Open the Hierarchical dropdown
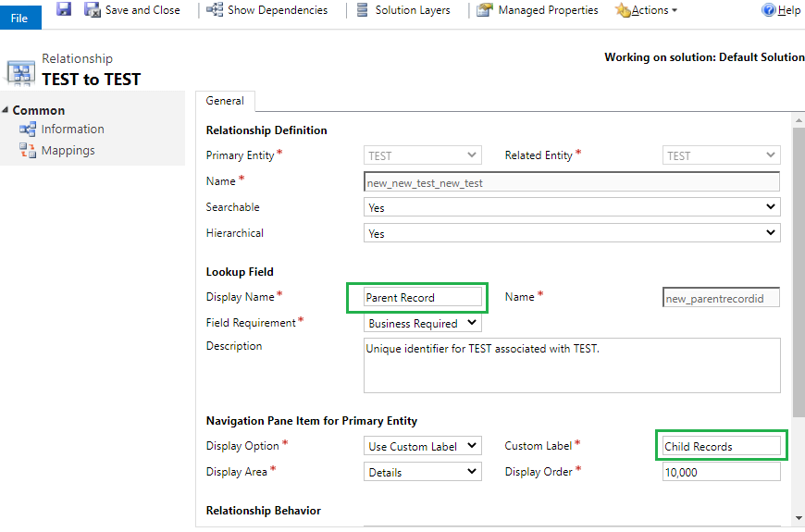Viewport: 805px width, 532px height. (572, 232)
